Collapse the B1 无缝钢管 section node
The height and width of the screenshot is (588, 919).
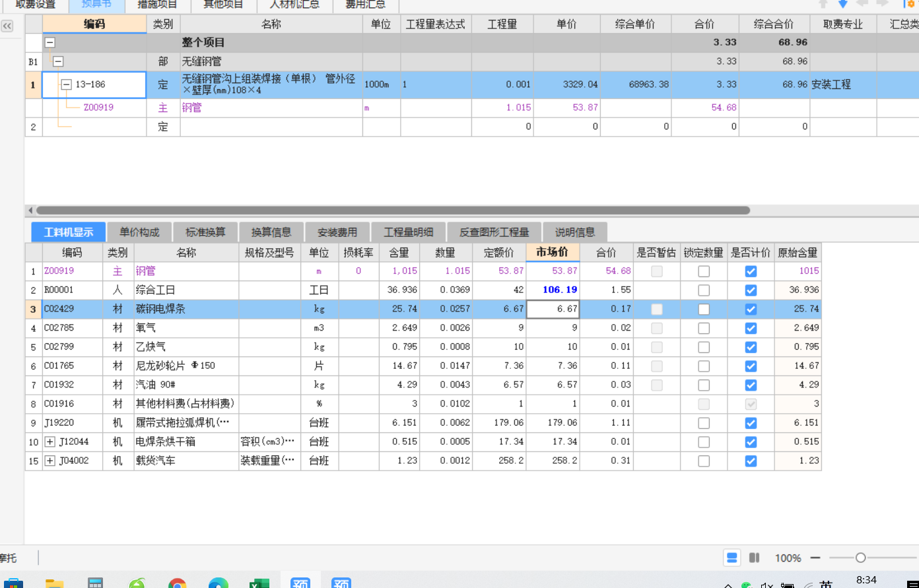(58, 61)
